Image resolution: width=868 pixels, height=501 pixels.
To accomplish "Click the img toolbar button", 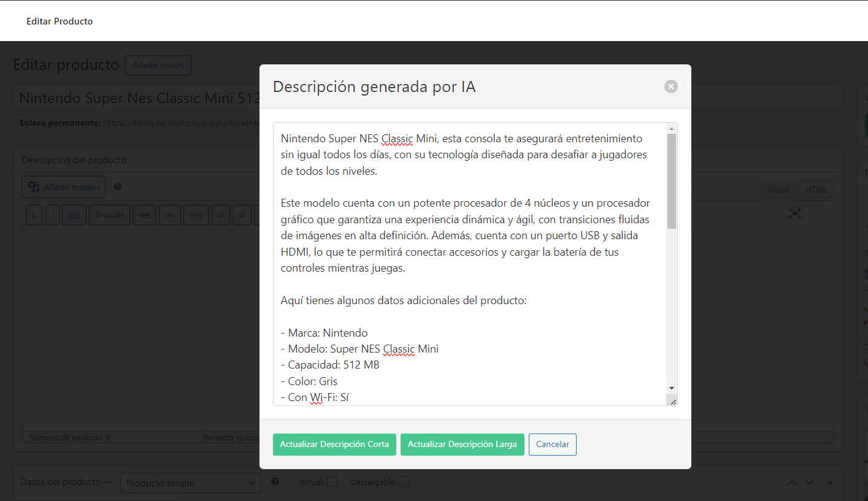I will 196,215.
